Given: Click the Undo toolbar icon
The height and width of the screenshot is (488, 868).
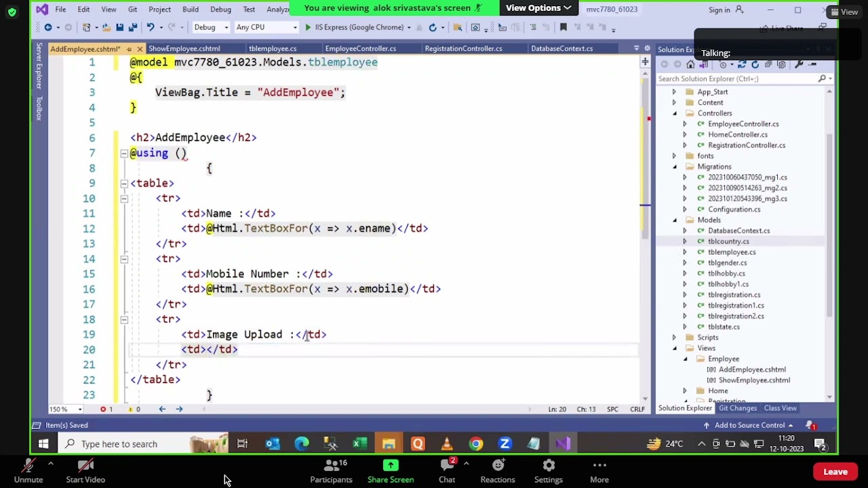Looking at the screenshot, I should [151, 27].
